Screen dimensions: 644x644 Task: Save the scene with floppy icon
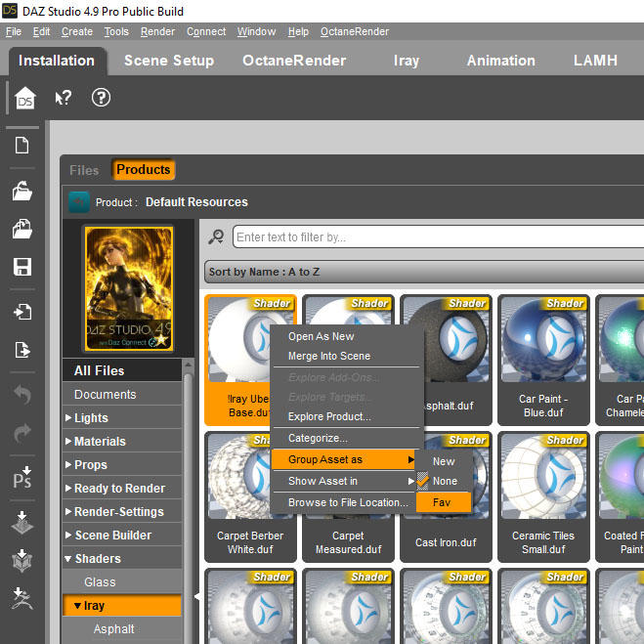point(22,267)
